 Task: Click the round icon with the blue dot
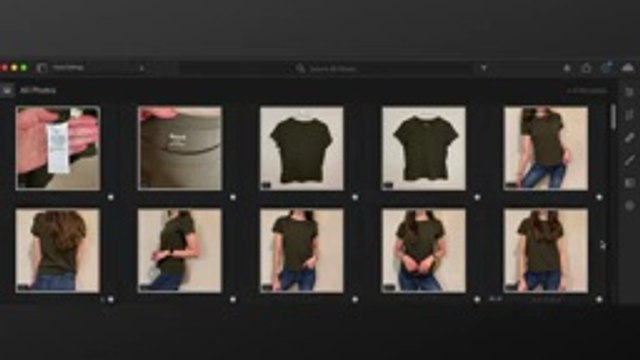pyautogui.click(x=606, y=68)
